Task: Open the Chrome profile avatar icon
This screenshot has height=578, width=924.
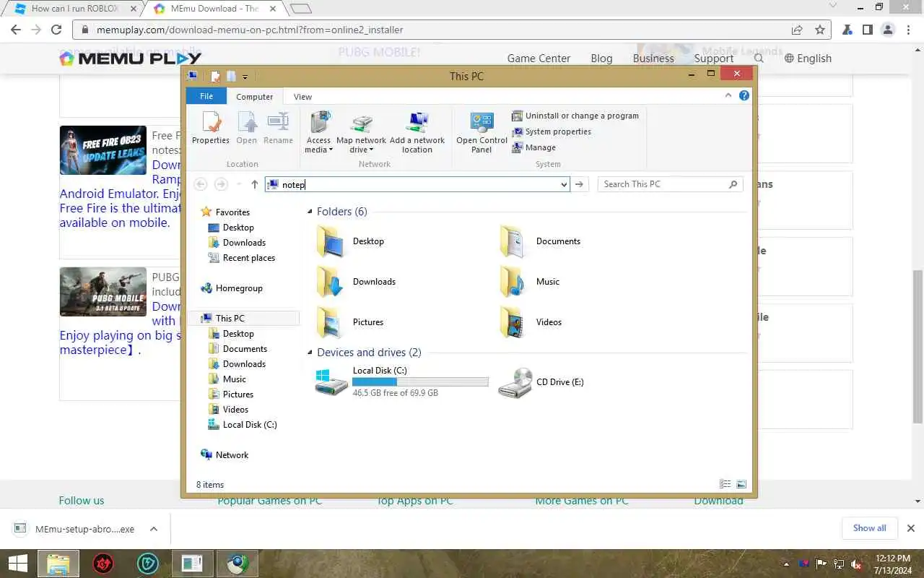Action: click(x=888, y=30)
